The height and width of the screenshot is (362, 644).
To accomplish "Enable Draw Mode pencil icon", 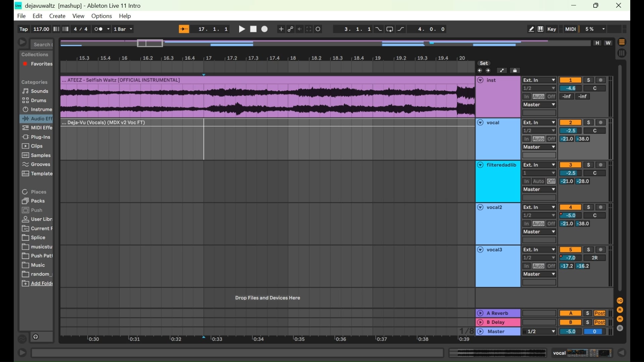I will coord(531,29).
